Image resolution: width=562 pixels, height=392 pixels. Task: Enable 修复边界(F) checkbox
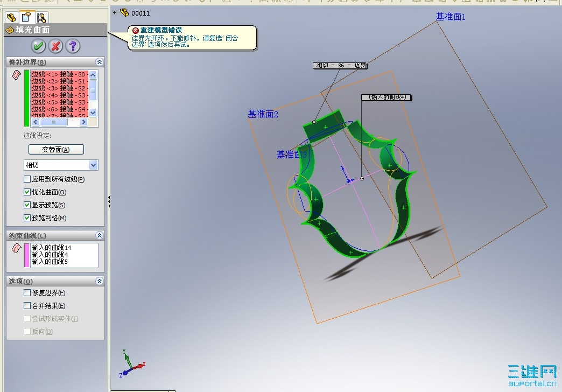(x=27, y=293)
